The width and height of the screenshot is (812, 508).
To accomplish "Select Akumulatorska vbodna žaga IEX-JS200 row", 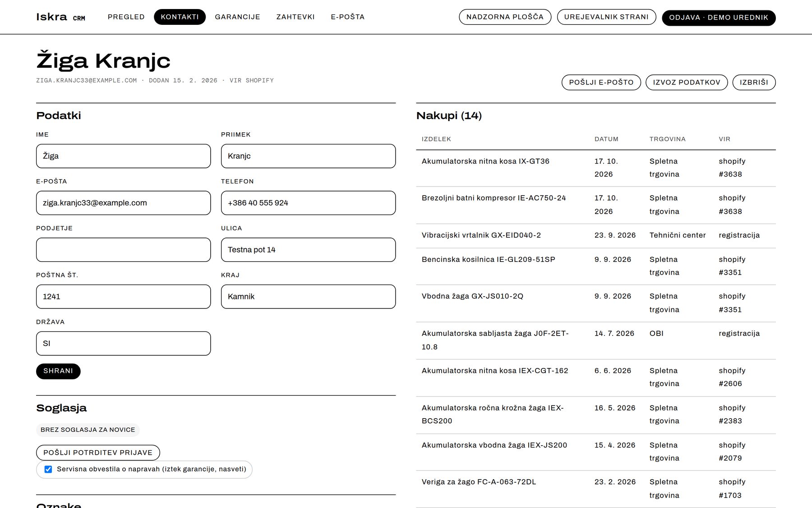I will 596,452.
